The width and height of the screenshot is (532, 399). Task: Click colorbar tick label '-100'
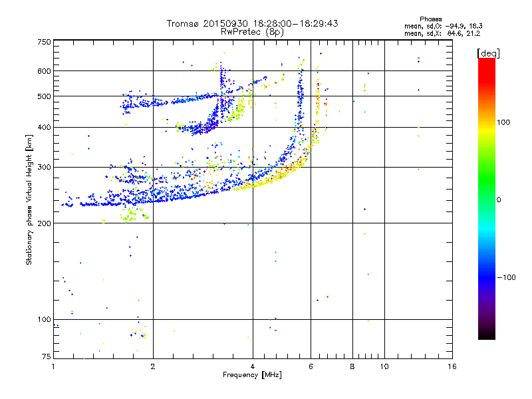[506, 277]
